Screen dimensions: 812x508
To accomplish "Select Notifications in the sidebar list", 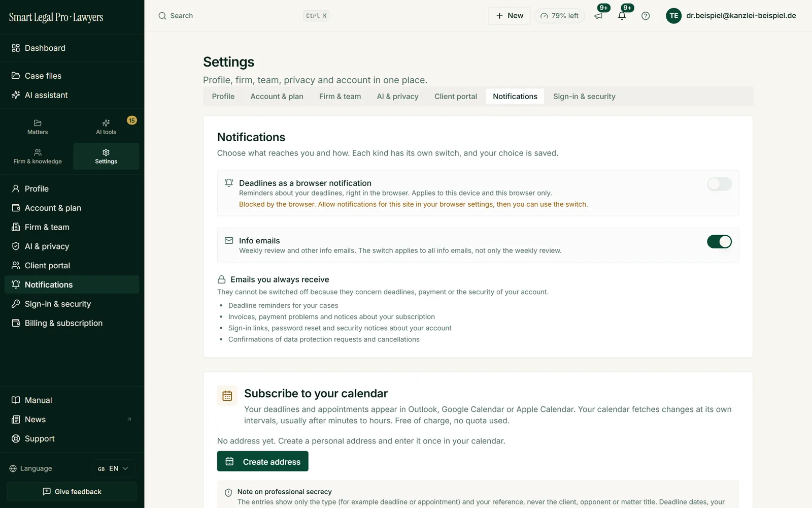I will (x=72, y=284).
